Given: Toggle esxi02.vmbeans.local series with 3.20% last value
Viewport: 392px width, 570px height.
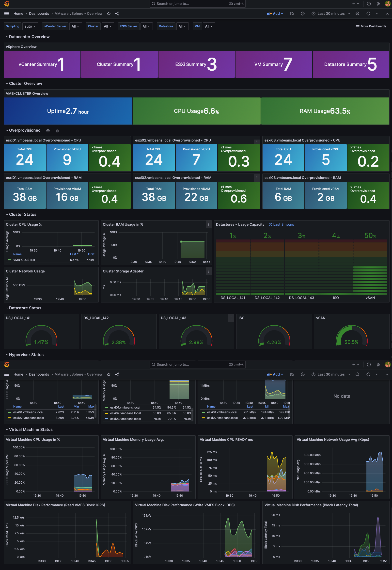Looking at the screenshot, I should (29, 418).
